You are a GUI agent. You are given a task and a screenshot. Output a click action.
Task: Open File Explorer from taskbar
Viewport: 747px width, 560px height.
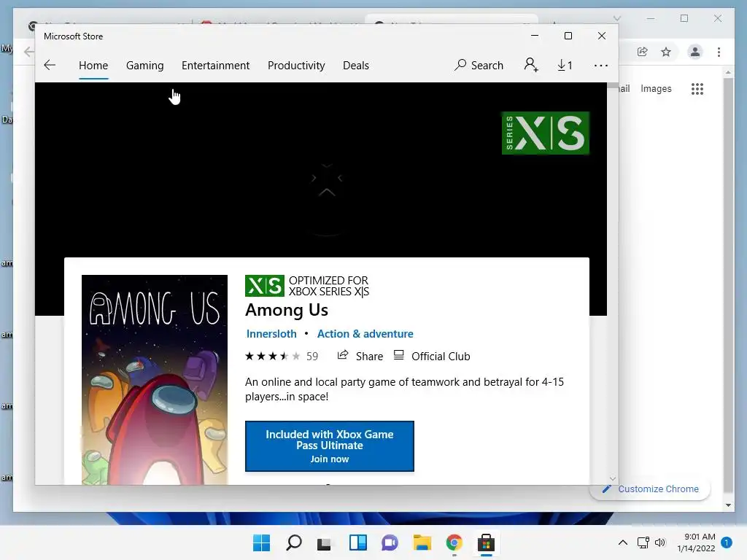[422, 542]
